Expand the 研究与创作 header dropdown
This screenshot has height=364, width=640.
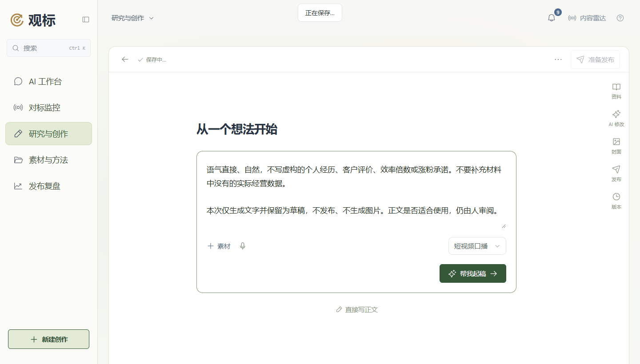coord(132,18)
